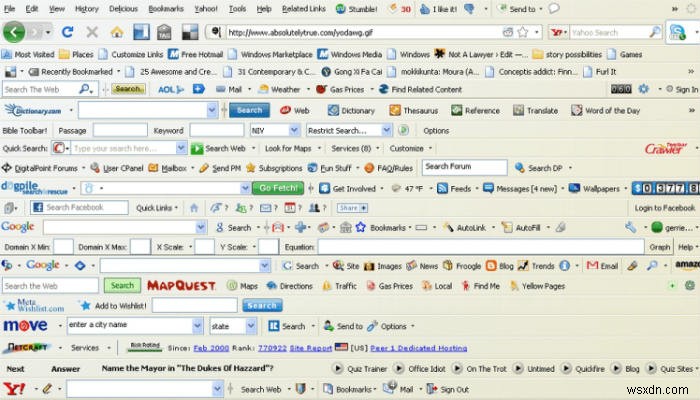Open Word of the Day
Image resolution: width=700 pixels, height=400 pixels.
[605, 110]
